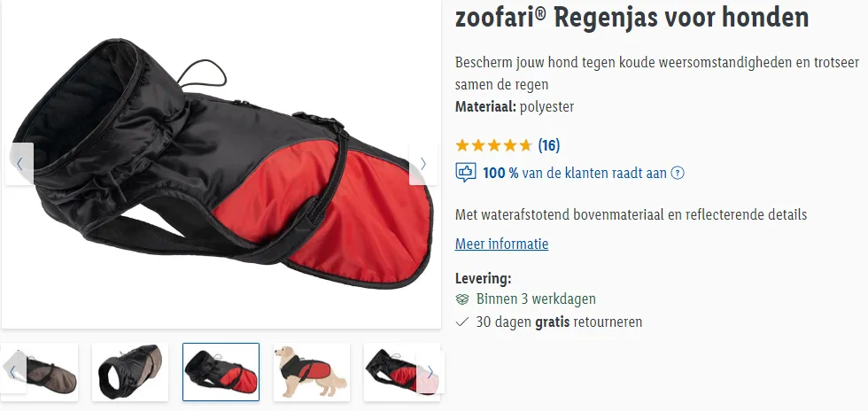Select the black and beige collar-view thumbnail
868x411 pixels.
[130, 372]
